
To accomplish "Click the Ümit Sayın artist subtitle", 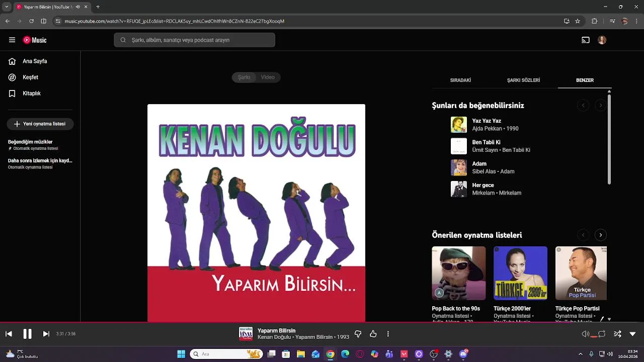I will 485,150.
